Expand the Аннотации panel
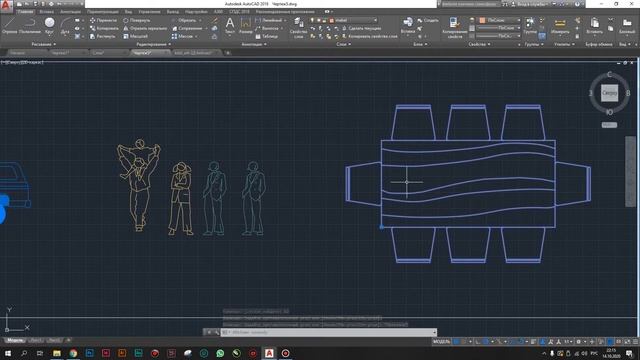Screen dimensions: 640x360 [x=253, y=44]
